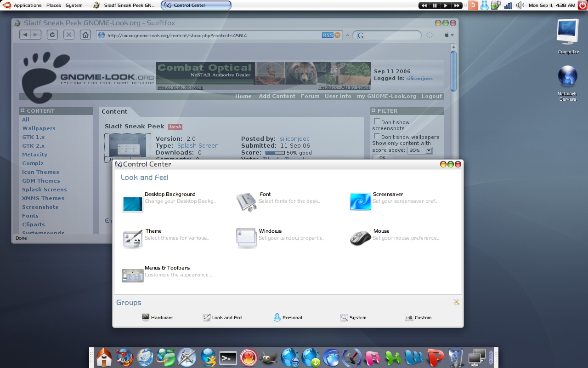Open the Sladf Sneak Peek thumbnail
This screenshot has width=588, height=368.
pos(128,146)
